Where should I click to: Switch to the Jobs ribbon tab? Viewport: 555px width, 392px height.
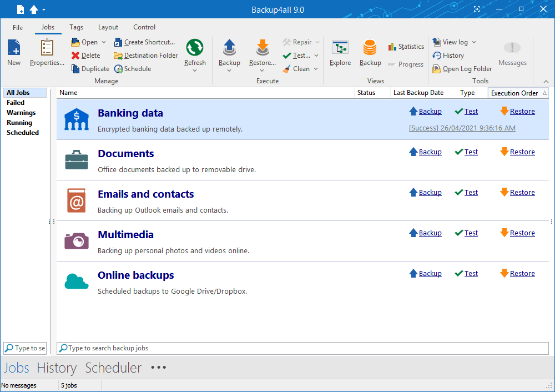point(48,27)
